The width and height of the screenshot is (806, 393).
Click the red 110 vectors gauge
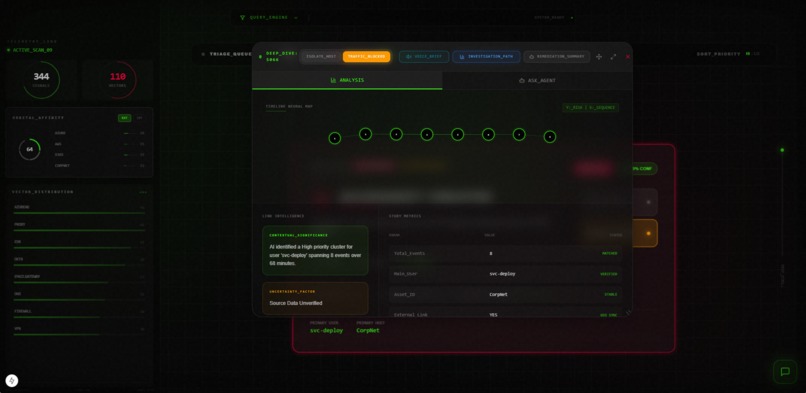[x=118, y=80]
